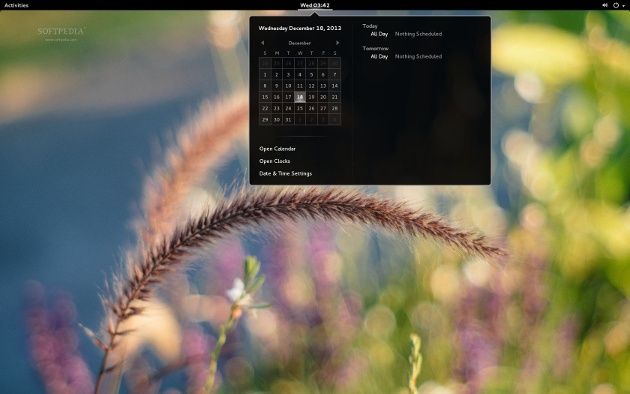Image resolution: width=630 pixels, height=394 pixels.
Task: Select December 8 in calendar
Action: tap(265, 86)
